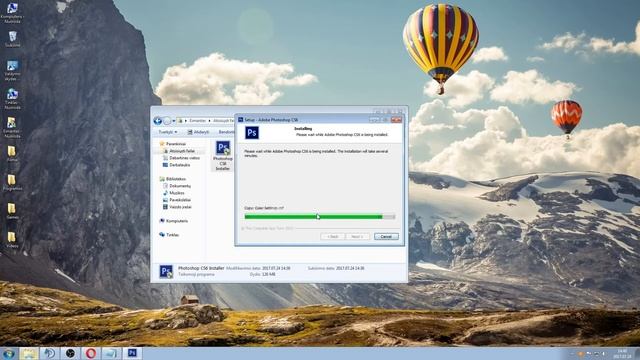Image resolution: width=640 pixels, height=360 pixels.
Task: Open Vaizdo įrašai library in sidebar
Action: pos(177,207)
